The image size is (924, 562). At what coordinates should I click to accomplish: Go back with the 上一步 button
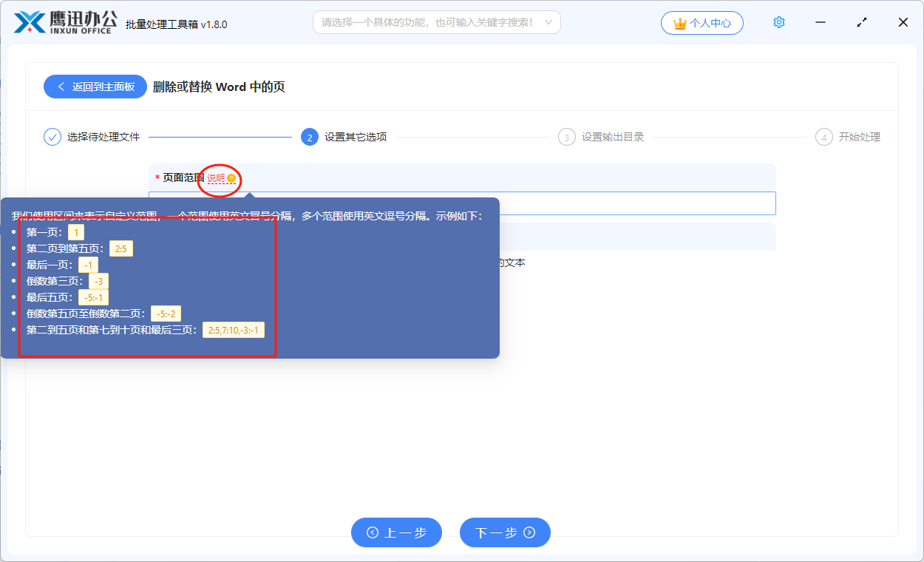point(396,532)
